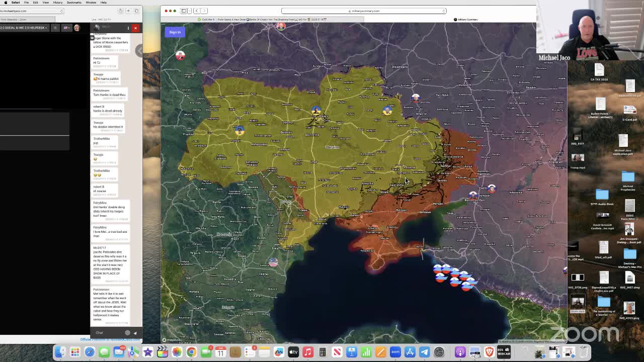Image resolution: width=644 pixels, height=362 pixels.
Task: Click the Mapbox logo on the map
Action: [171, 340]
